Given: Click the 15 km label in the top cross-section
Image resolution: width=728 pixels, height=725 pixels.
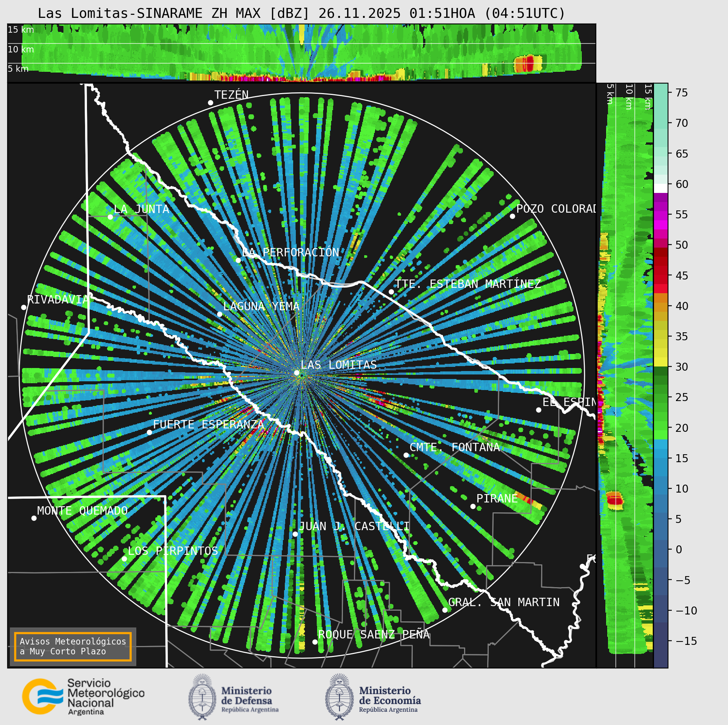Looking at the screenshot, I should tap(21, 30).
